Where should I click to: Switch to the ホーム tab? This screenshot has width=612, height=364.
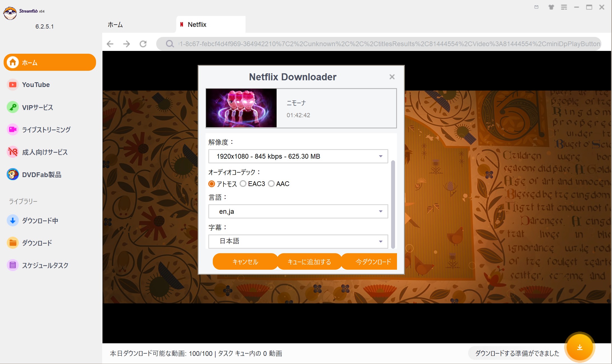tap(115, 25)
